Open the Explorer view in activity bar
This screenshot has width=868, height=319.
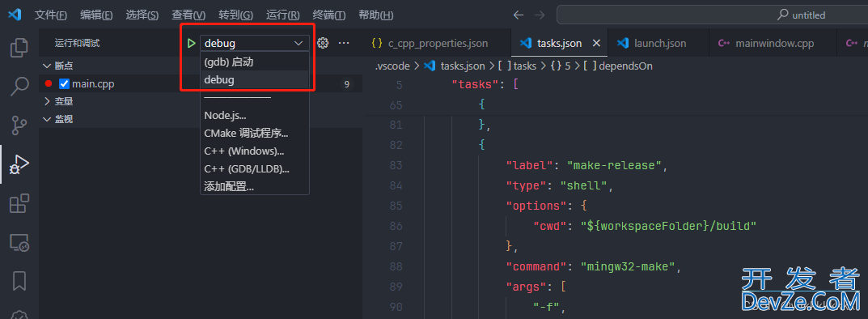(x=19, y=49)
